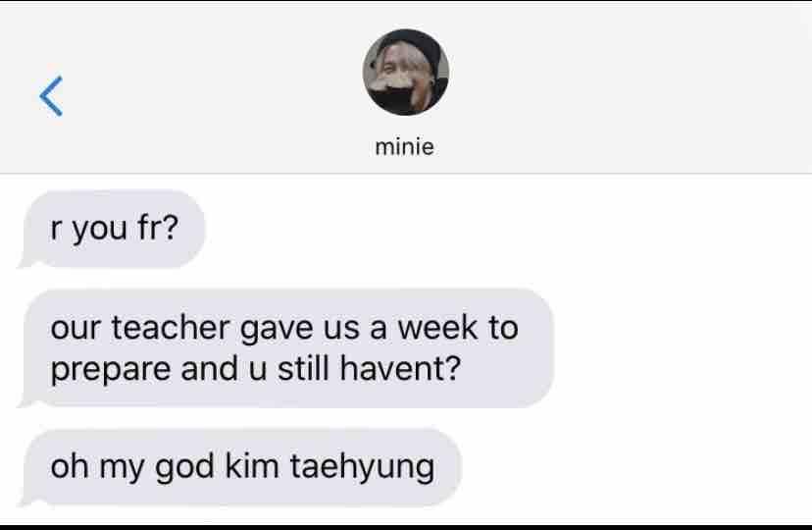Image resolution: width=812 pixels, height=530 pixels.
Task: Tap the contact name minie
Action: [x=404, y=146]
